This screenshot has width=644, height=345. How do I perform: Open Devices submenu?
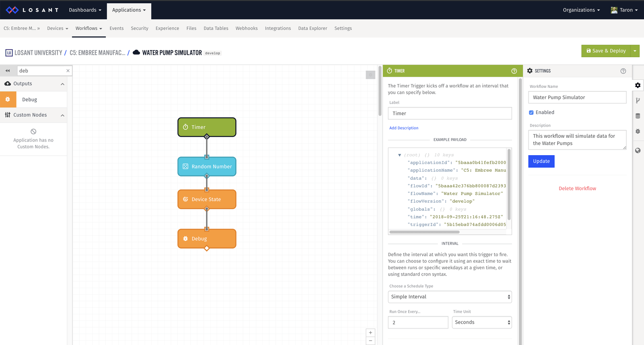point(58,28)
